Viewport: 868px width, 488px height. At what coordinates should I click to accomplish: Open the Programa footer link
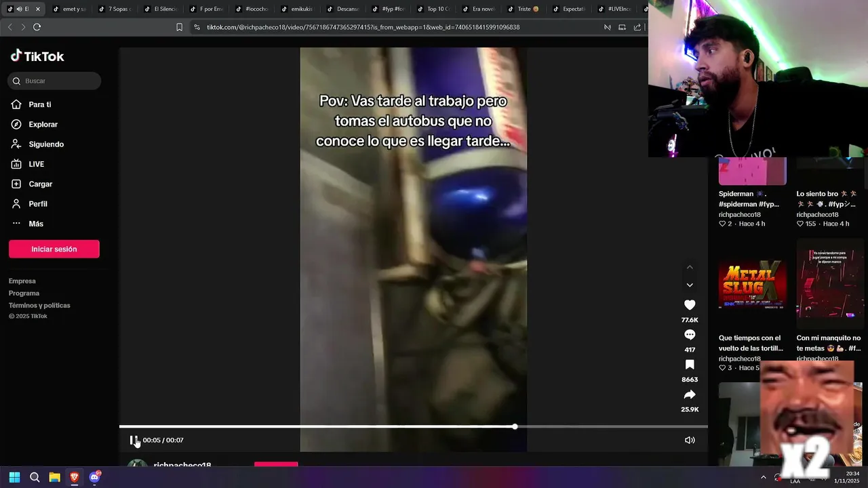pos(24,293)
